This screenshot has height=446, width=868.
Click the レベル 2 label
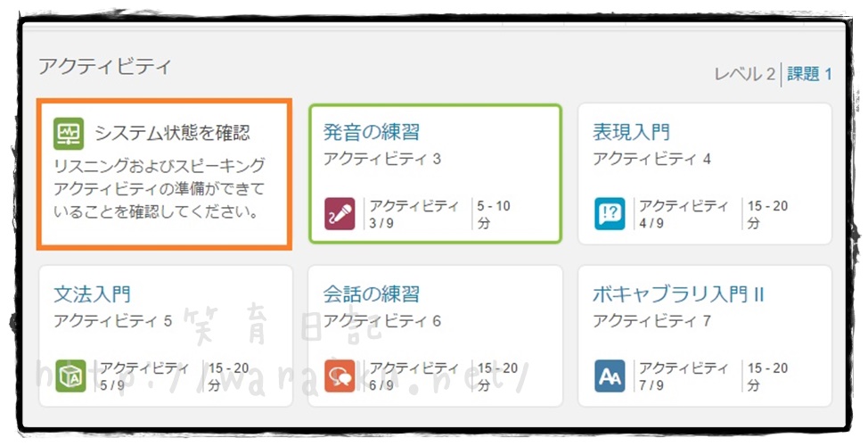pos(744,74)
